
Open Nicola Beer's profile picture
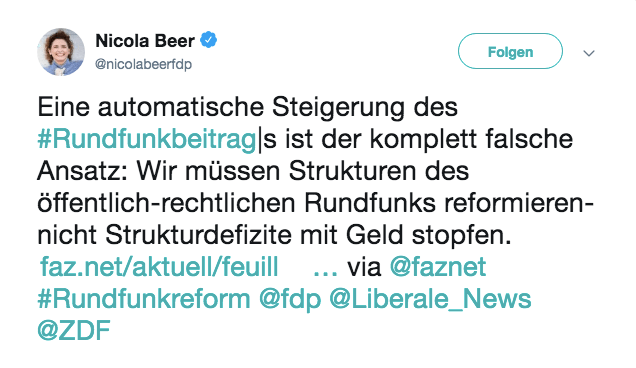[61, 52]
